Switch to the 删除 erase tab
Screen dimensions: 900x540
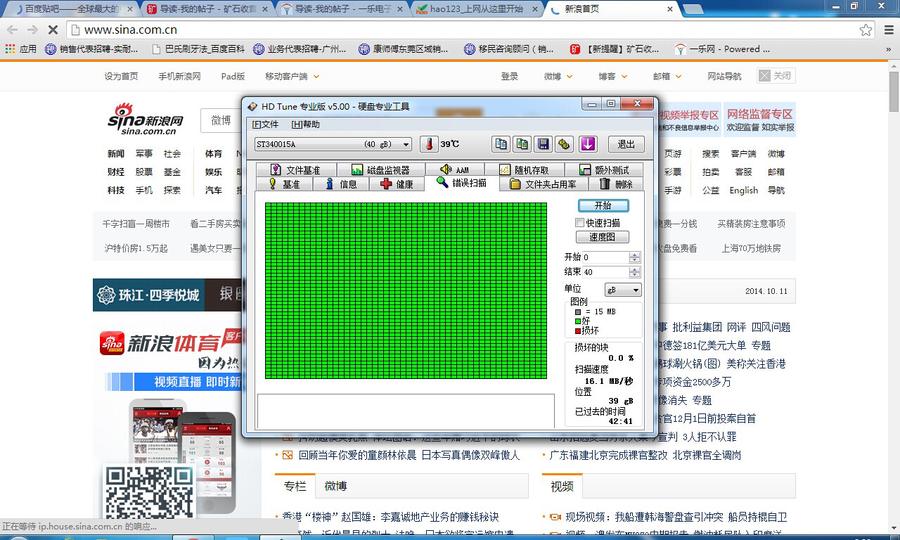click(616, 184)
